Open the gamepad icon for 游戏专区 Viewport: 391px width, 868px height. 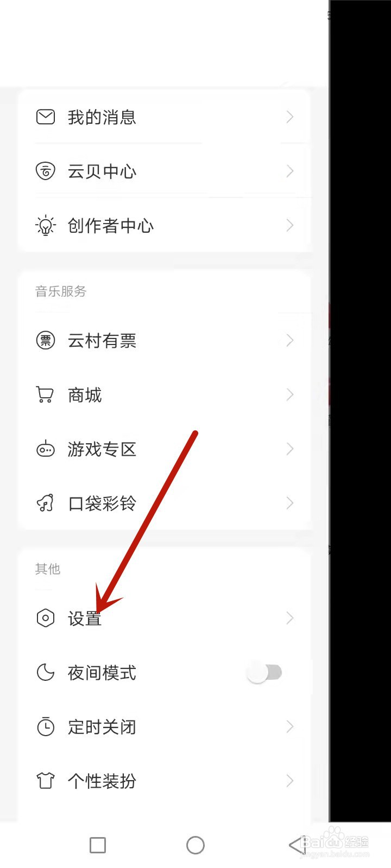45,449
